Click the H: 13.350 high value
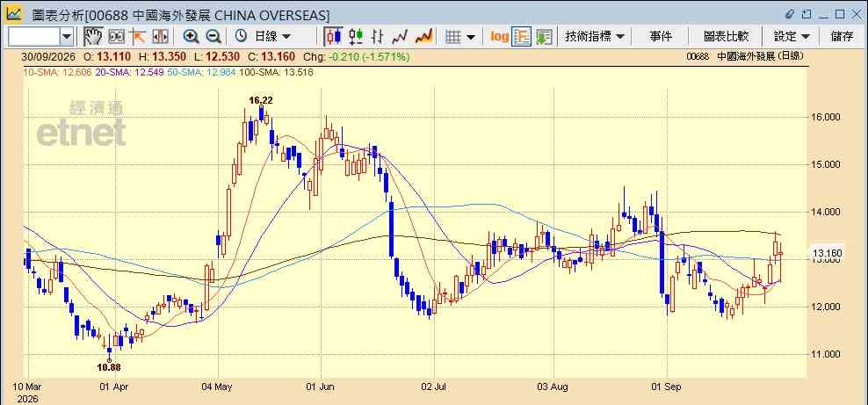Screen dimensions: 868x405 tap(164, 57)
